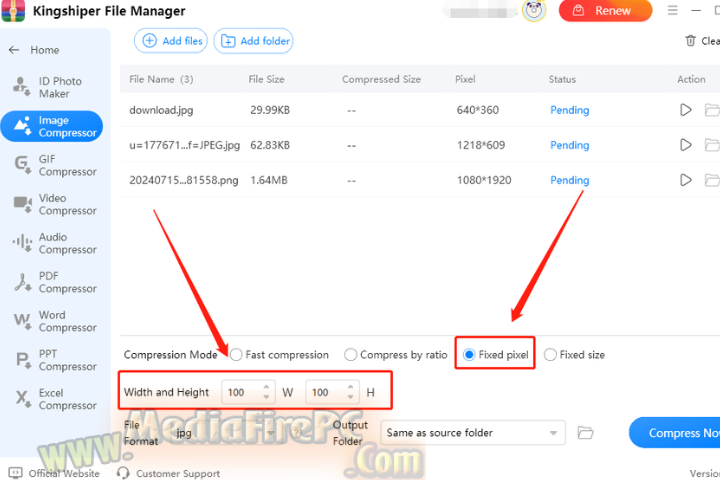Open output folder for 20240715...81558.png row
The image size is (720, 480).
tap(712, 180)
